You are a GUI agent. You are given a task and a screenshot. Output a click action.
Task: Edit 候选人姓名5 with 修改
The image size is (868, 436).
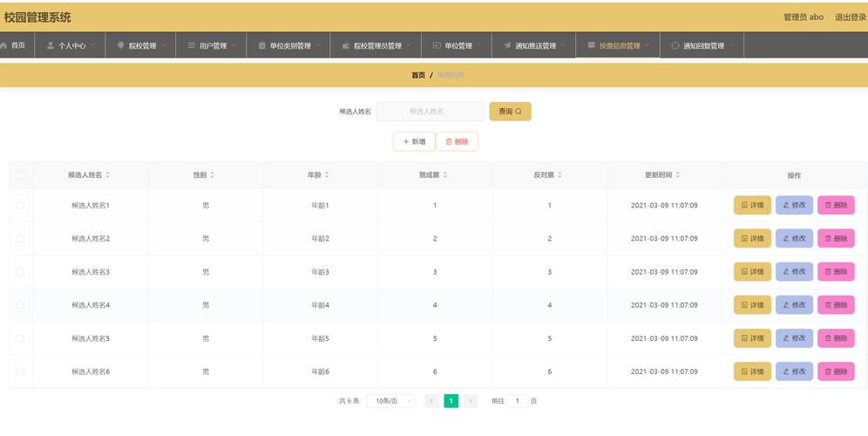pos(795,338)
